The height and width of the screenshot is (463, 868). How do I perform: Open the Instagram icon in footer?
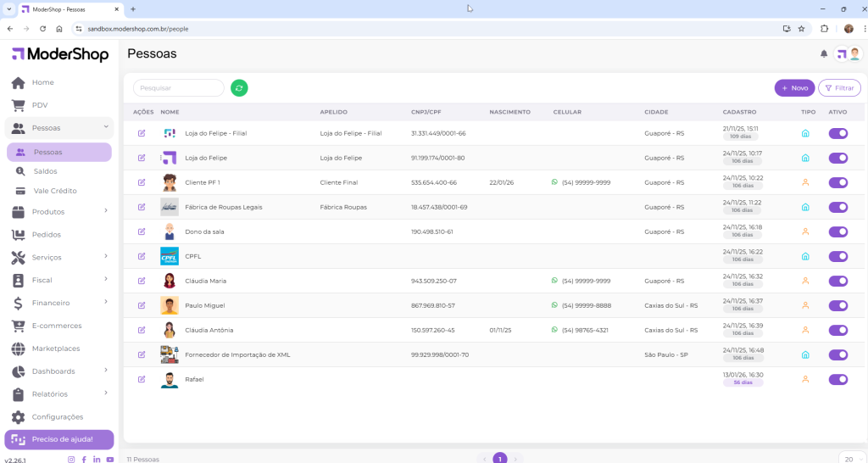pyautogui.click(x=71, y=459)
